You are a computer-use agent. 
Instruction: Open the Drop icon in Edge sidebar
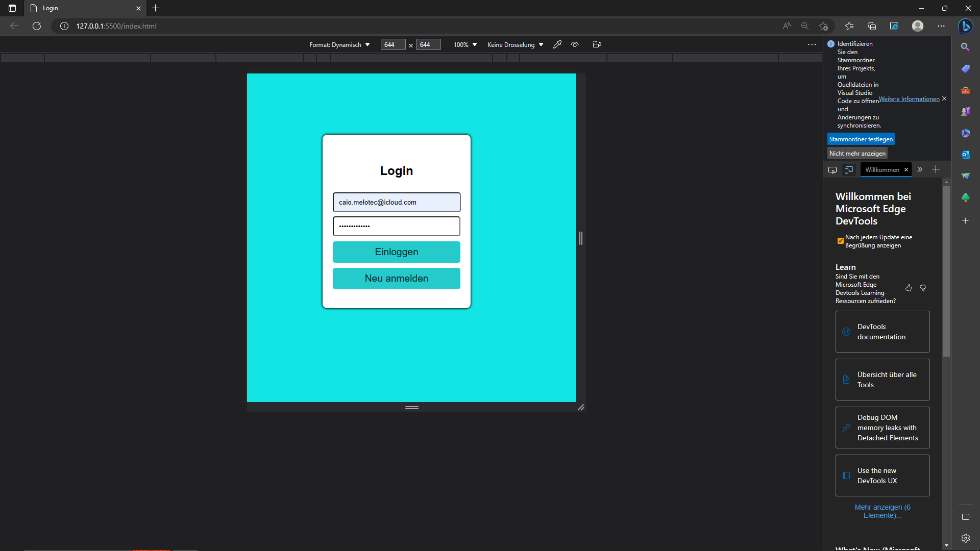[x=966, y=176]
